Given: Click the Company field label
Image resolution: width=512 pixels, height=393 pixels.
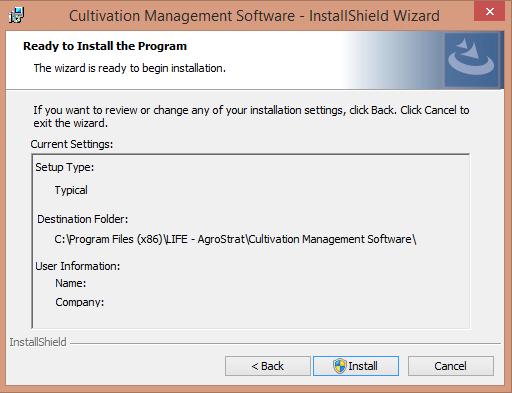Looking at the screenshot, I should [x=80, y=302].
